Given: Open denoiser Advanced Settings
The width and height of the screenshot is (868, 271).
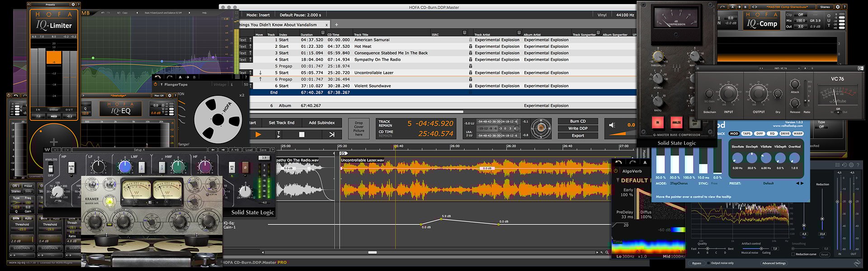Looking at the screenshot, I should (x=774, y=263).
